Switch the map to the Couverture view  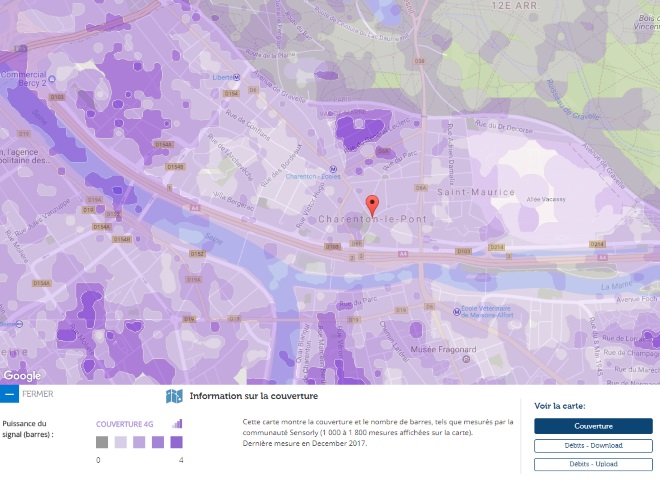coord(593,426)
